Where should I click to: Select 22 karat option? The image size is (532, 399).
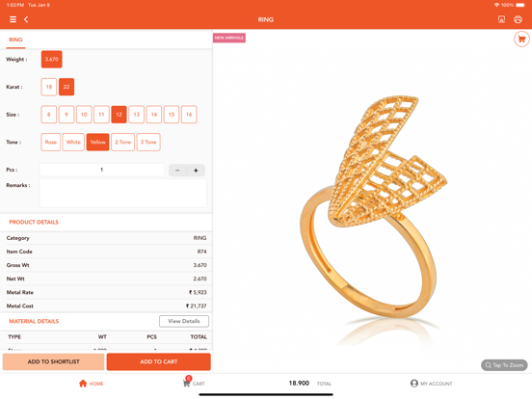[66, 87]
